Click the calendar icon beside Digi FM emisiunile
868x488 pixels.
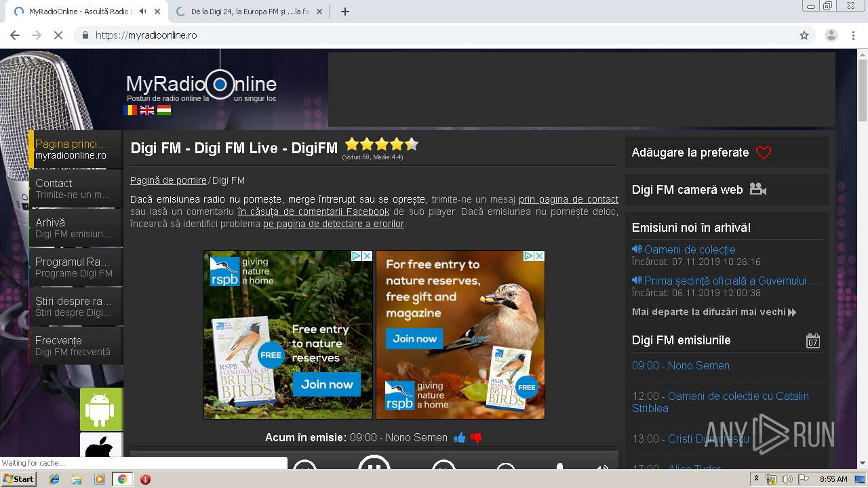813,340
